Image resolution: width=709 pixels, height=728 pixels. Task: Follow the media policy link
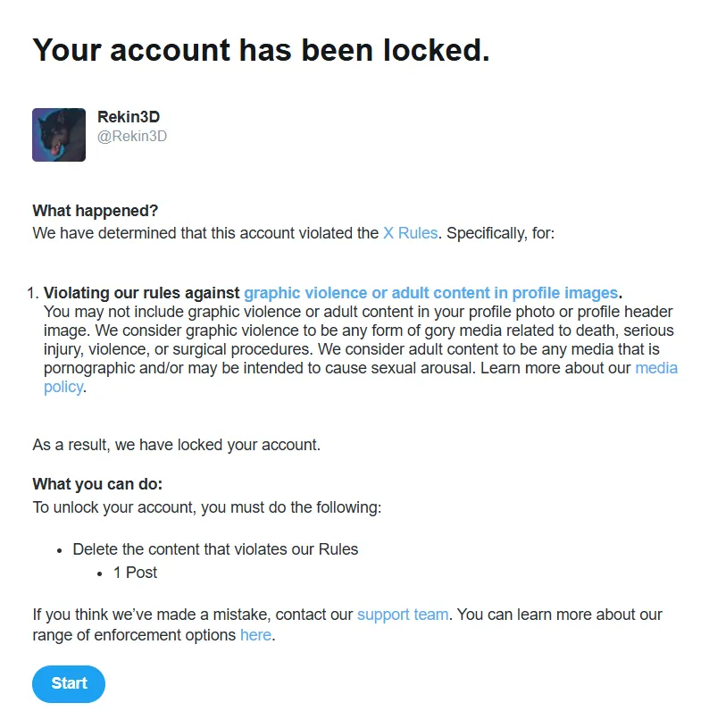[655, 368]
